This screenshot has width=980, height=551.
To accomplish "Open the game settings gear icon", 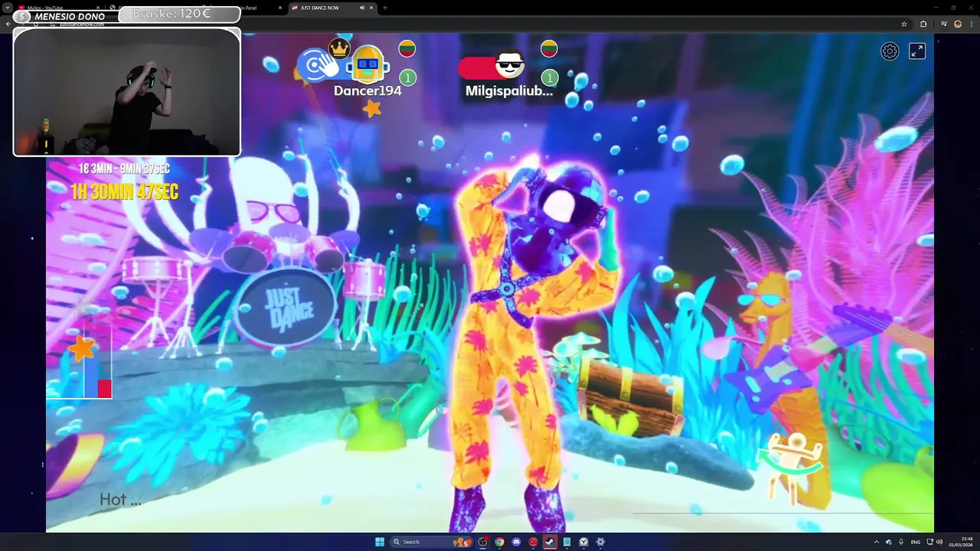I will 890,51.
